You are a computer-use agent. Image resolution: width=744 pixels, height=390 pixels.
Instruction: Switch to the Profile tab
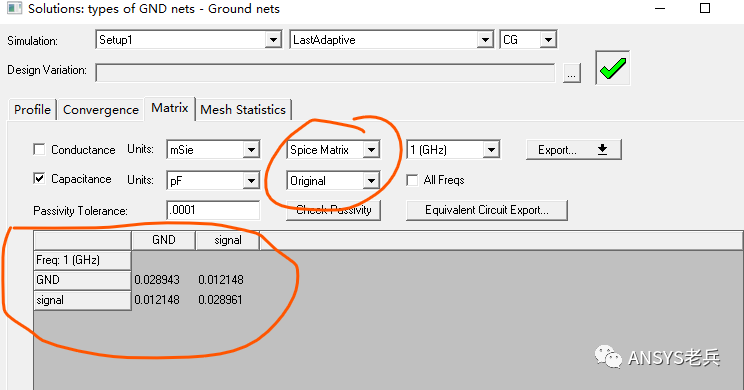point(32,110)
